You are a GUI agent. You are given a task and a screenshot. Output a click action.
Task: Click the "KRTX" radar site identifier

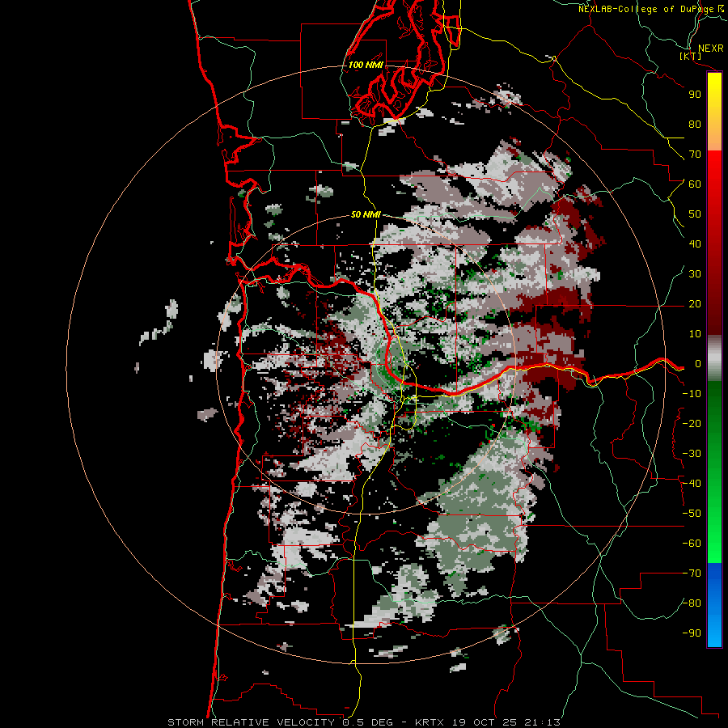[429, 722]
